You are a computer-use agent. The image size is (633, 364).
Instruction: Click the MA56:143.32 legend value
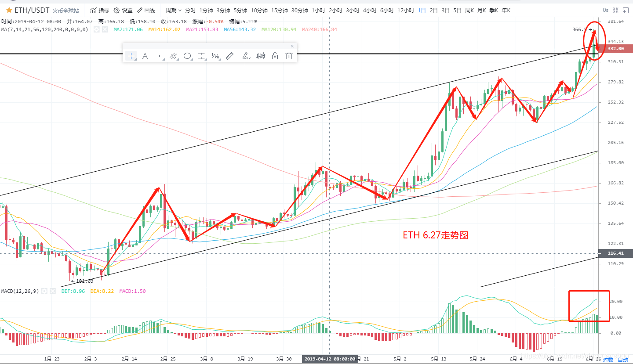tap(240, 29)
